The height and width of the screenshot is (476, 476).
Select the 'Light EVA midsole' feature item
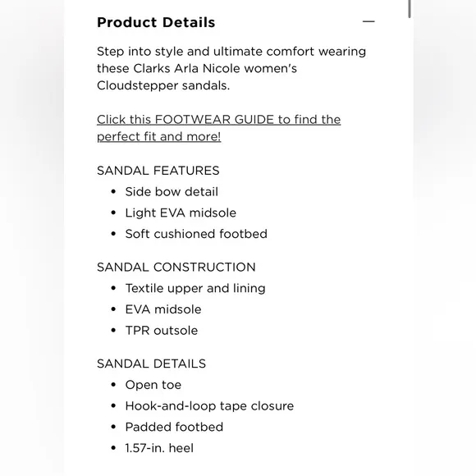[x=181, y=213]
